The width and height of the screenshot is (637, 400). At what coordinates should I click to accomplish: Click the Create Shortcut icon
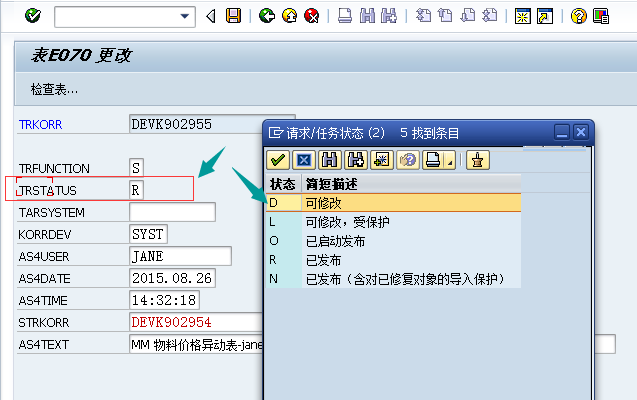tap(545, 16)
